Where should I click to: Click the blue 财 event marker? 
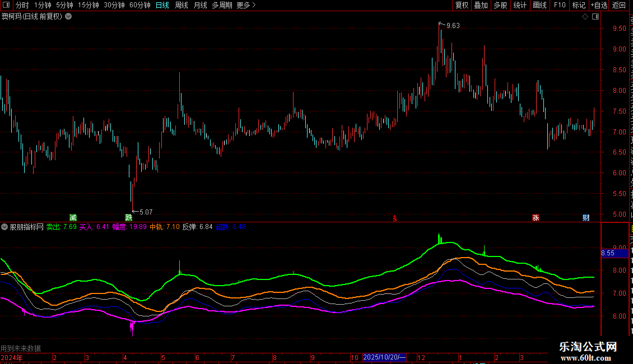click(586, 218)
